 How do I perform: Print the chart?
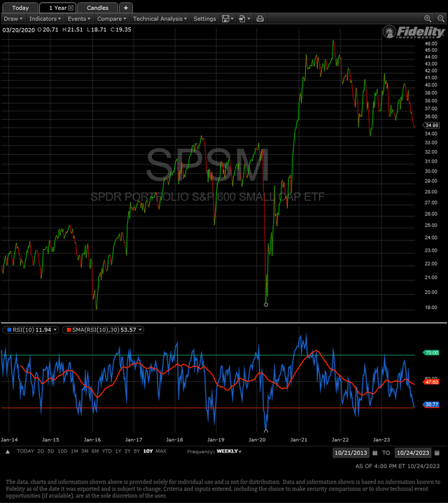coord(260,19)
